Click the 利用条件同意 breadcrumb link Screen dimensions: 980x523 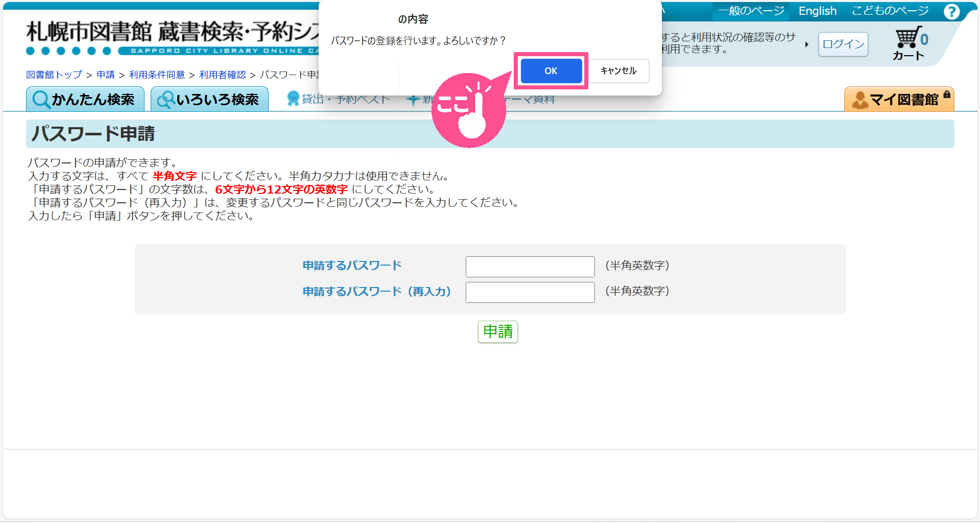(x=157, y=75)
